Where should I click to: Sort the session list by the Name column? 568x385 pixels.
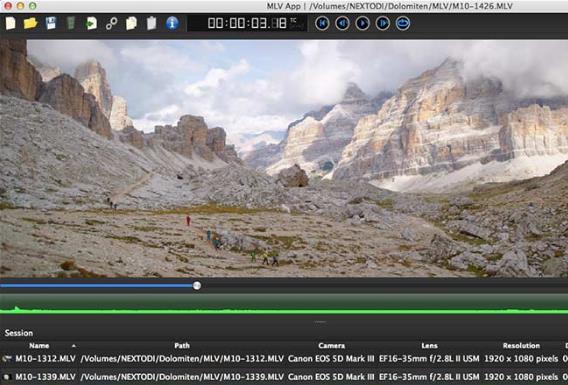39,346
